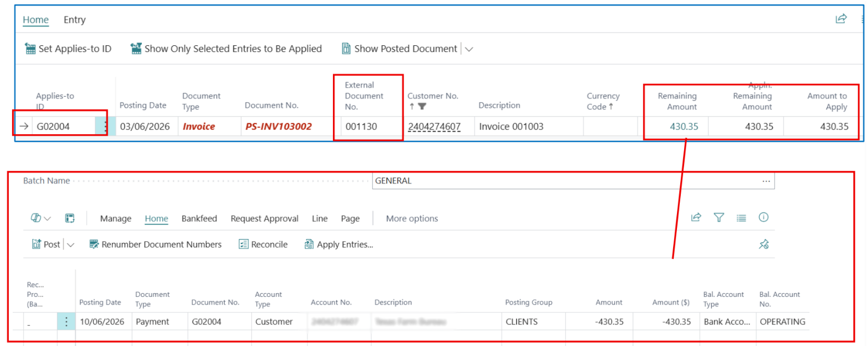The width and height of the screenshot is (868, 346).
Task: Click Applies-to ID field G02004
Action: pos(63,126)
